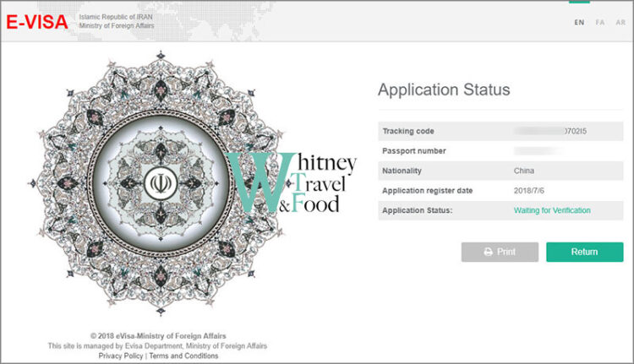Open the Privacy Policy link

pos(121,356)
